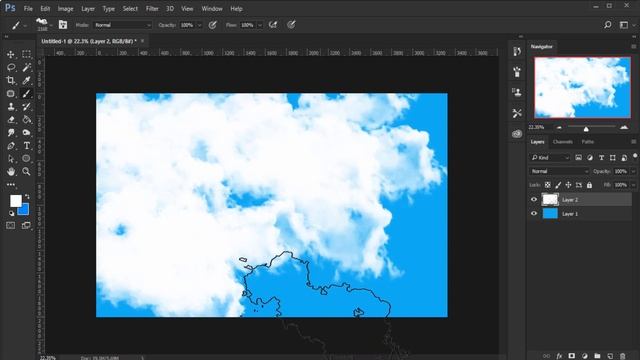640x360 pixels.
Task: Add a layer style with fx icon
Action: 559,356
